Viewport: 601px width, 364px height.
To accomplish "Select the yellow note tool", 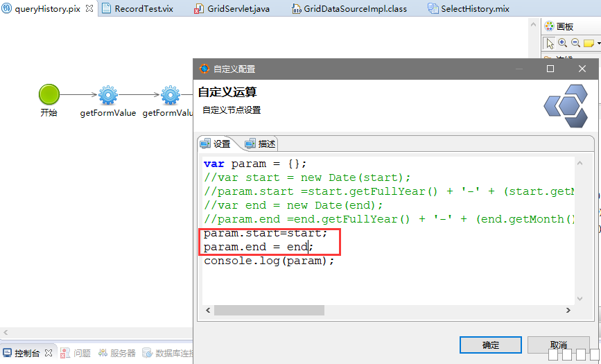I will (588, 43).
